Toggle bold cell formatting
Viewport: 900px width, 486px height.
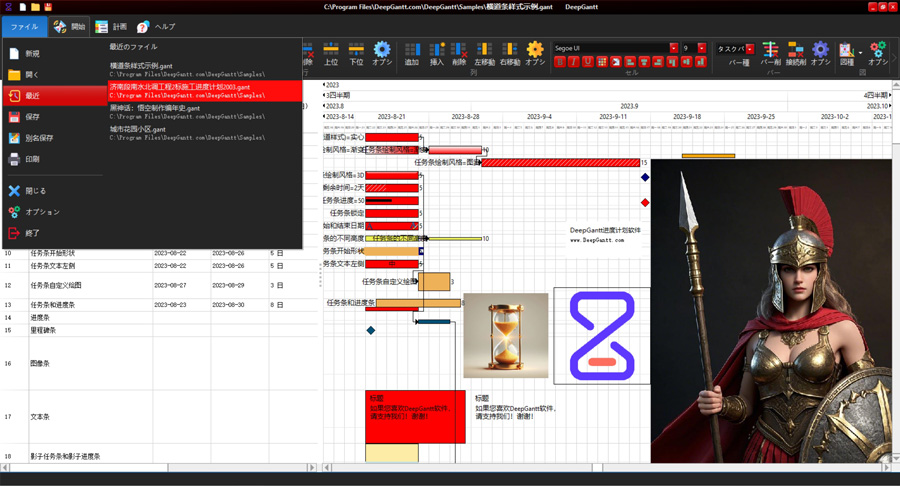pos(560,62)
